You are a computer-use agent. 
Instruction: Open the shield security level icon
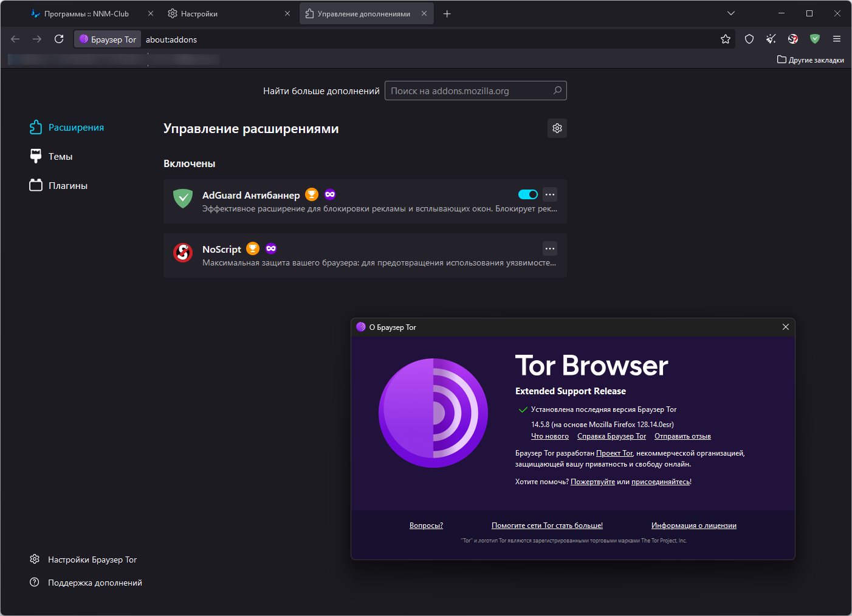point(749,39)
